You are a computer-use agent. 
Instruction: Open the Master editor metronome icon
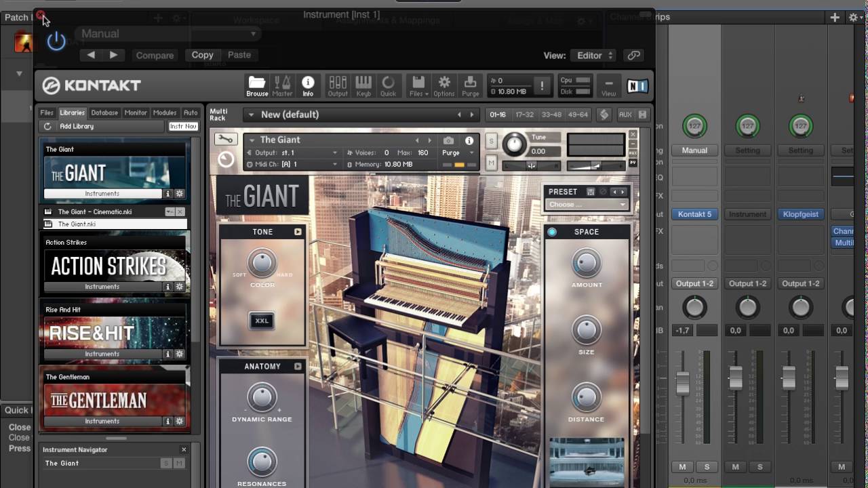pos(282,86)
